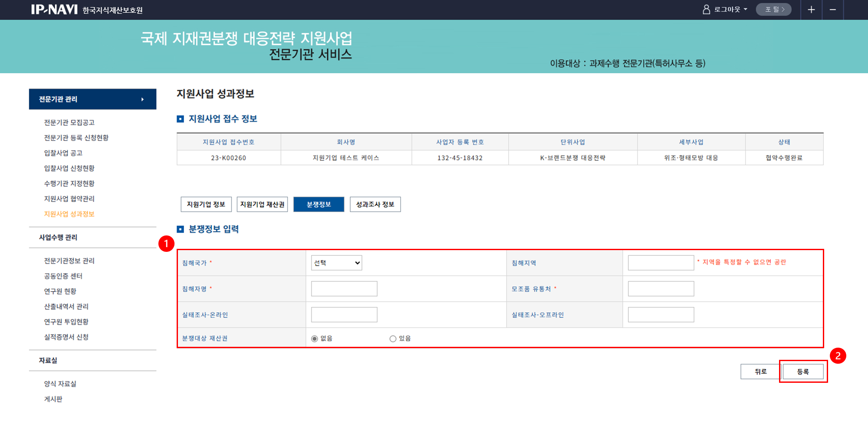Open 입찰사업 공고 in sidebar

tap(63, 153)
